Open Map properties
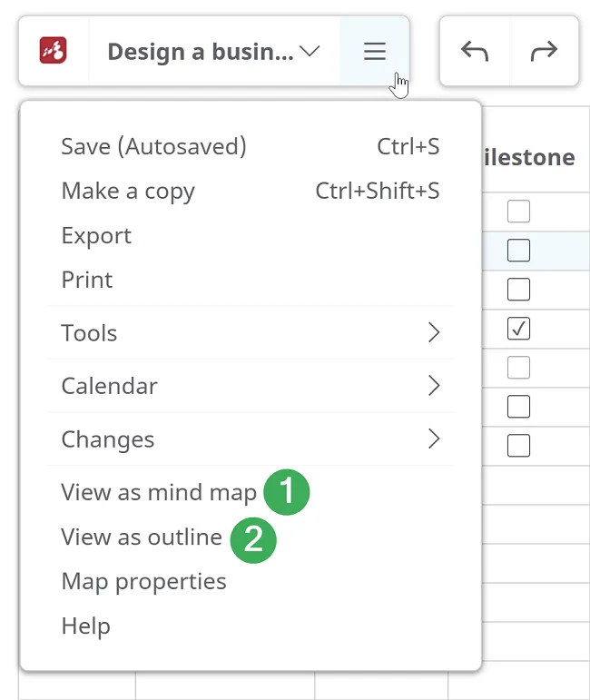Image resolution: width=590 pixels, height=700 pixels. [x=143, y=581]
